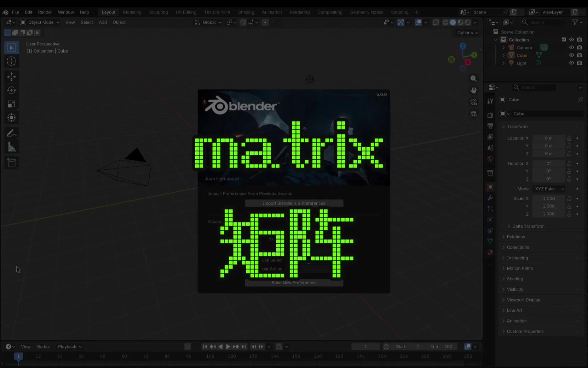
Task: Uncheck the Collection exclude checkbox
Action: coord(564,40)
